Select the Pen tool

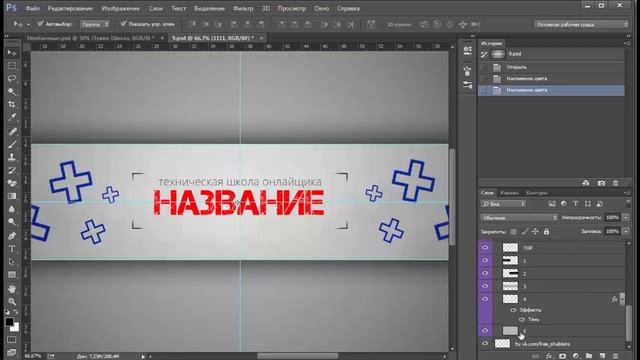coord(12,236)
